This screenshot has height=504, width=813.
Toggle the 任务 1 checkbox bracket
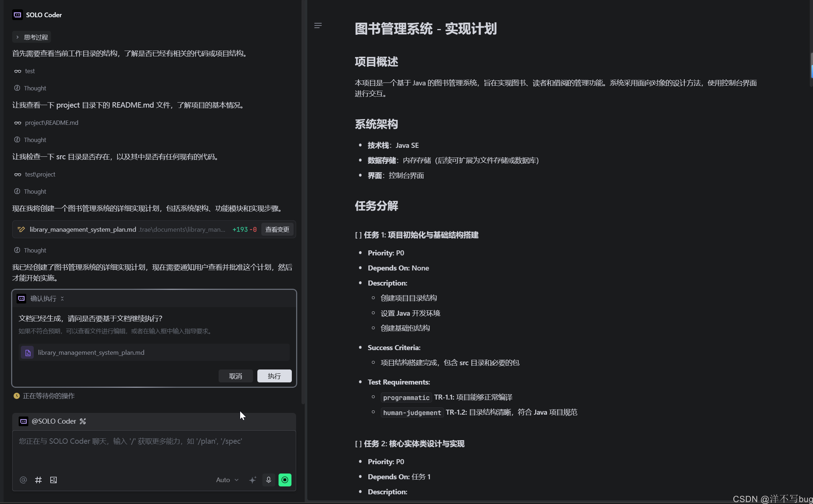pos(358,235)
